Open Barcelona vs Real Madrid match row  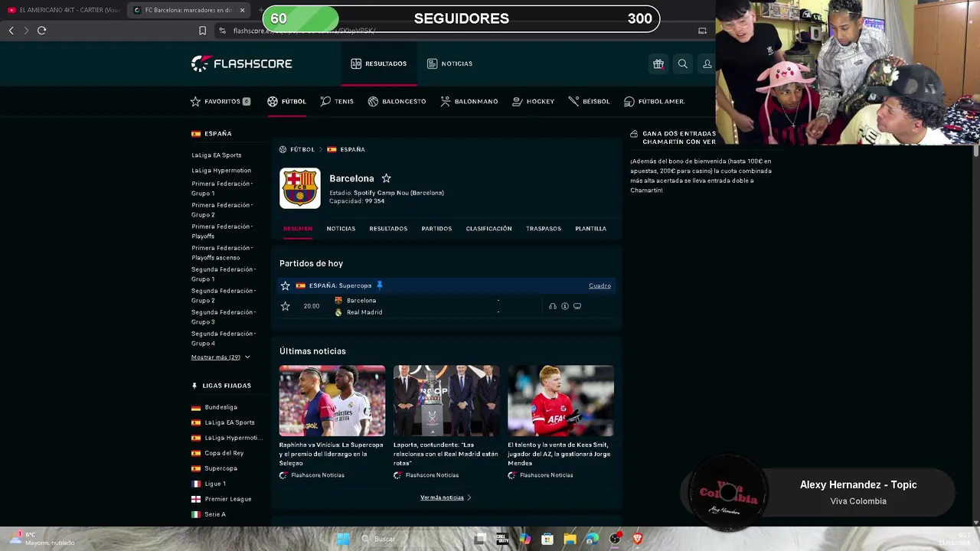point(446,306)
